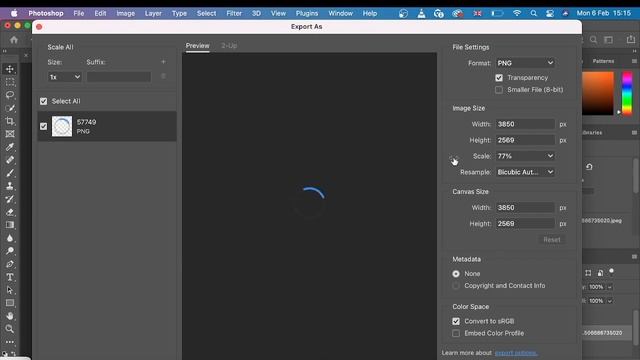Select the Horizontal Type tool
The image size is (640, 360).
coord(10,277)
